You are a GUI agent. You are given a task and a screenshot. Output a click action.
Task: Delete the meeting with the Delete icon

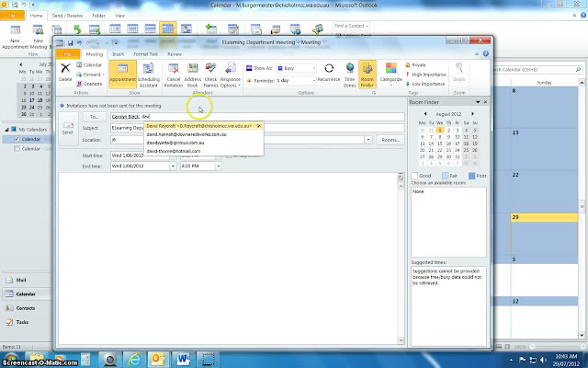coord(65,73)
